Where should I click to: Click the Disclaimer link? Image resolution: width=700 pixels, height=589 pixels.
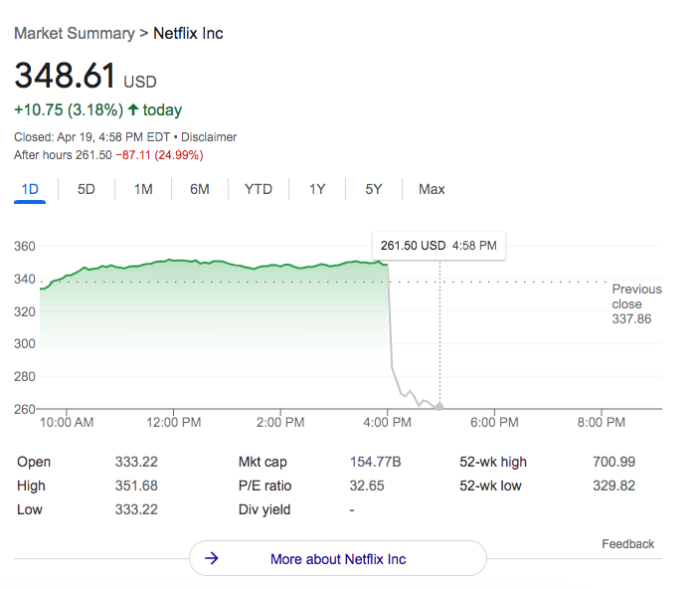(x=208, y=137)
